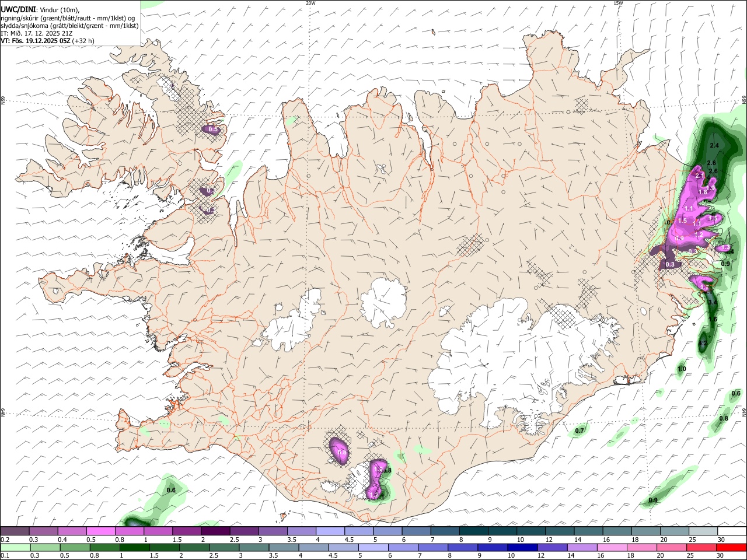747x560 pixels.
Task: Click the 0.8 map value near the right edge
Action: [x=724, y=418]
